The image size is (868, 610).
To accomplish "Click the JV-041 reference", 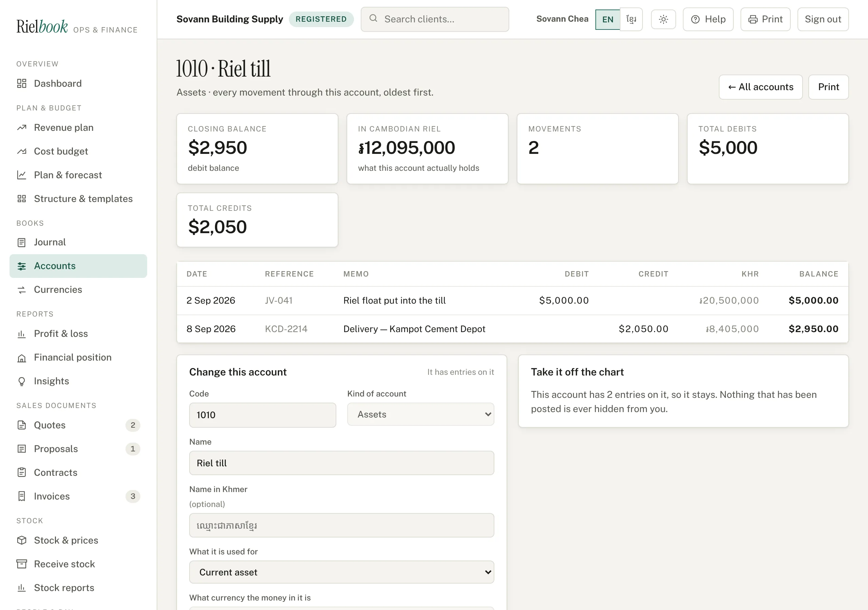I will click(x=279, y=301).
